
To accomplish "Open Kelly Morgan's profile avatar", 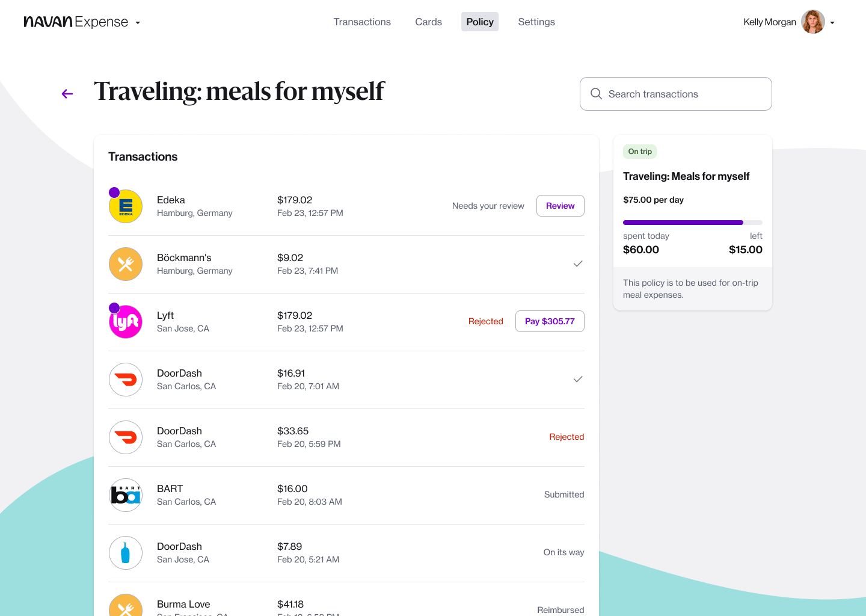I will pyautogui.click(x=813, y=22).
